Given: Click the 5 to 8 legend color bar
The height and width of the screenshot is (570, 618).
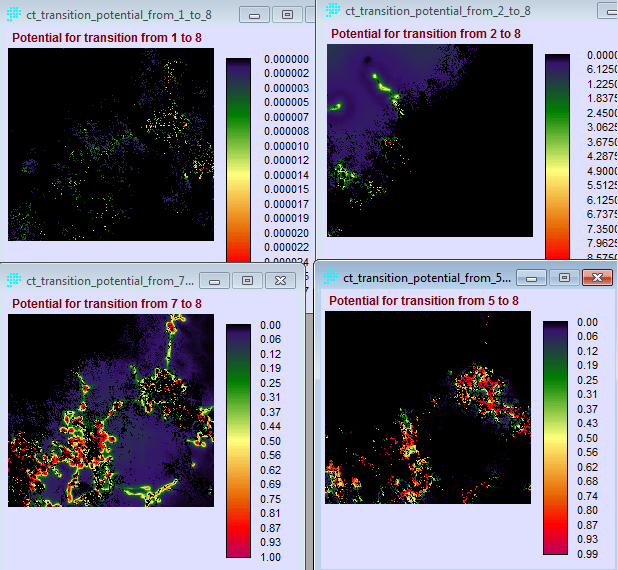Looking at the screenshot, I should (x=556, y=435).
